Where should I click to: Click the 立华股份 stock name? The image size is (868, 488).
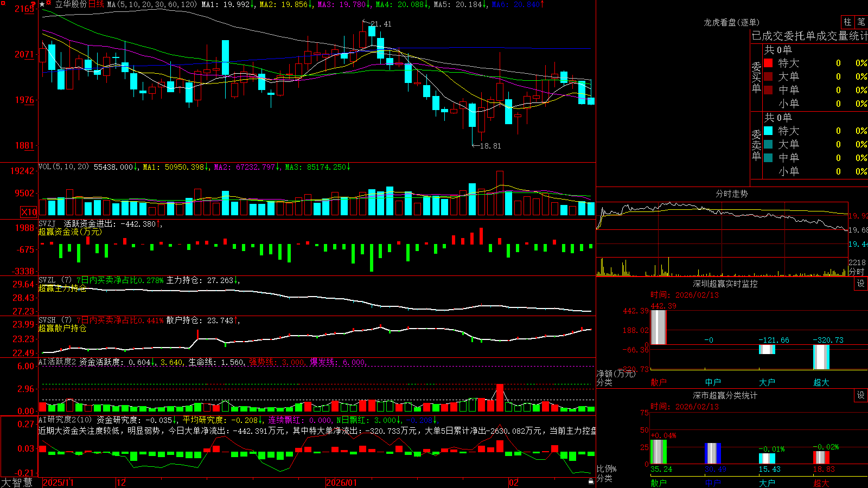coord(71,4)
